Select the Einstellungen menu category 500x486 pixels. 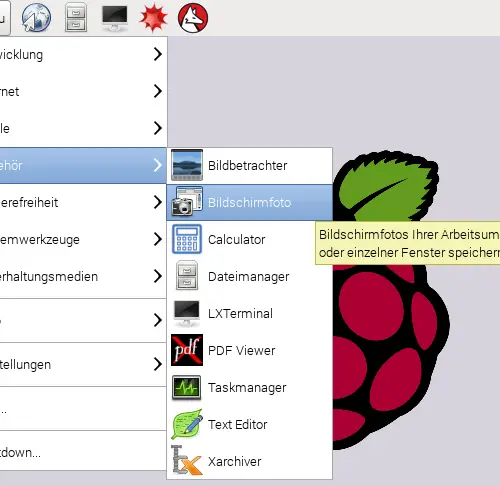coord(83,364)
